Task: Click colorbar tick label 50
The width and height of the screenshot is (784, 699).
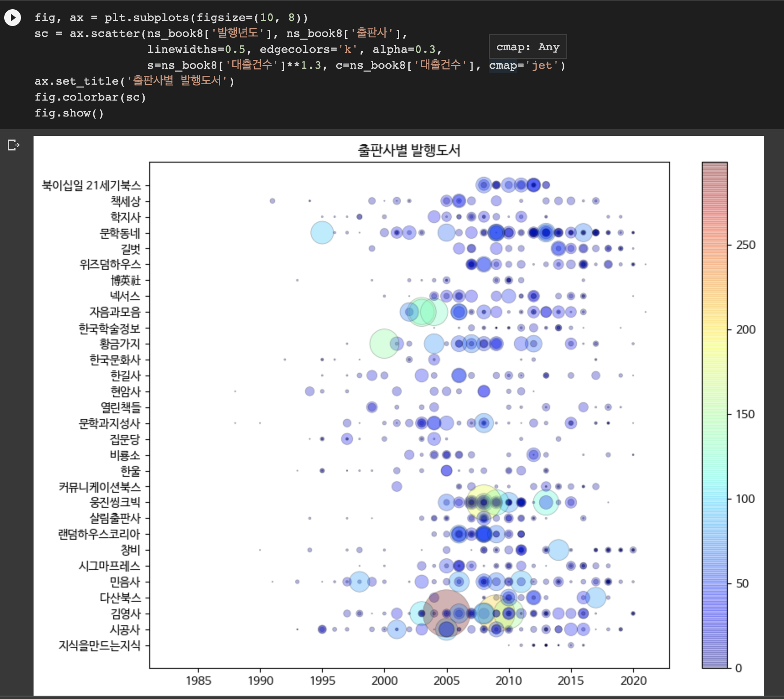Action: pyautogui.click(x=742, y=583)
